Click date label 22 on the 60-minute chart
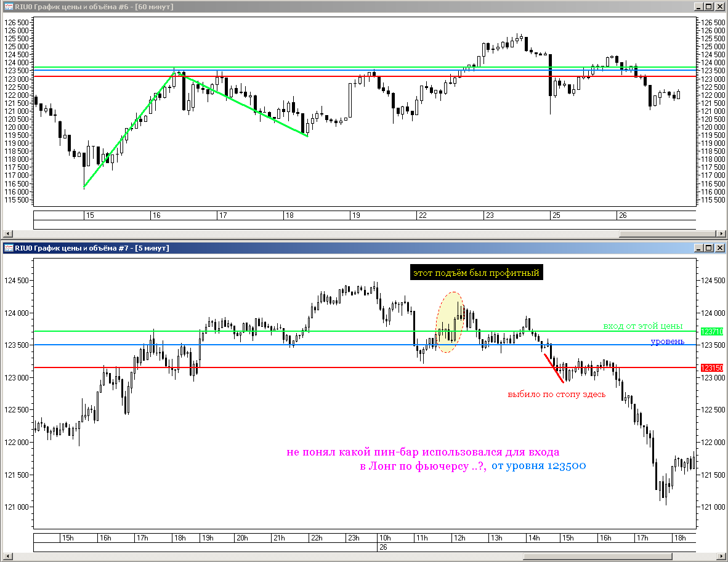The height and width of the screenshot is (562, 728). coord(423,215)
